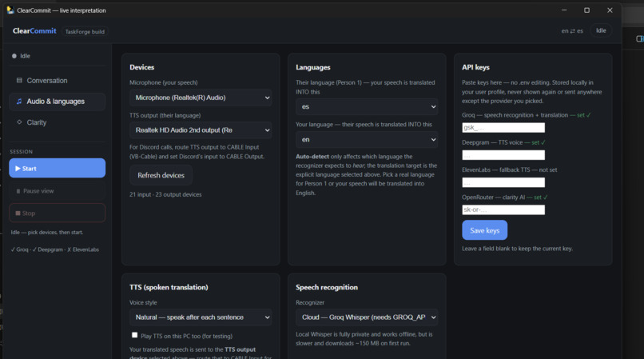644x359 pixels.
Task: Open the Audio & languages section
Action: [x=57, y=102]
